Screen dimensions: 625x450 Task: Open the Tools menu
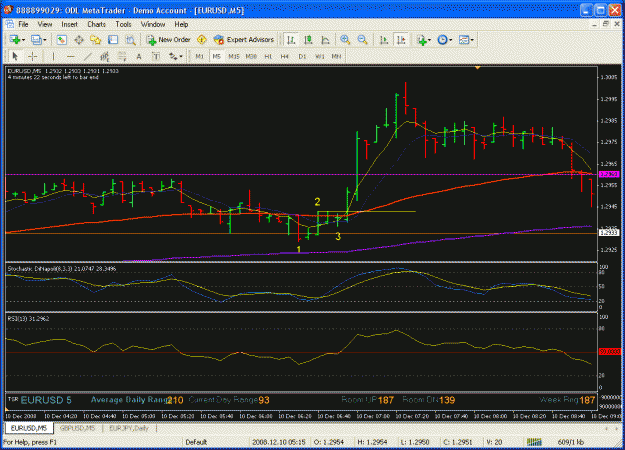(x=123, y=24)
